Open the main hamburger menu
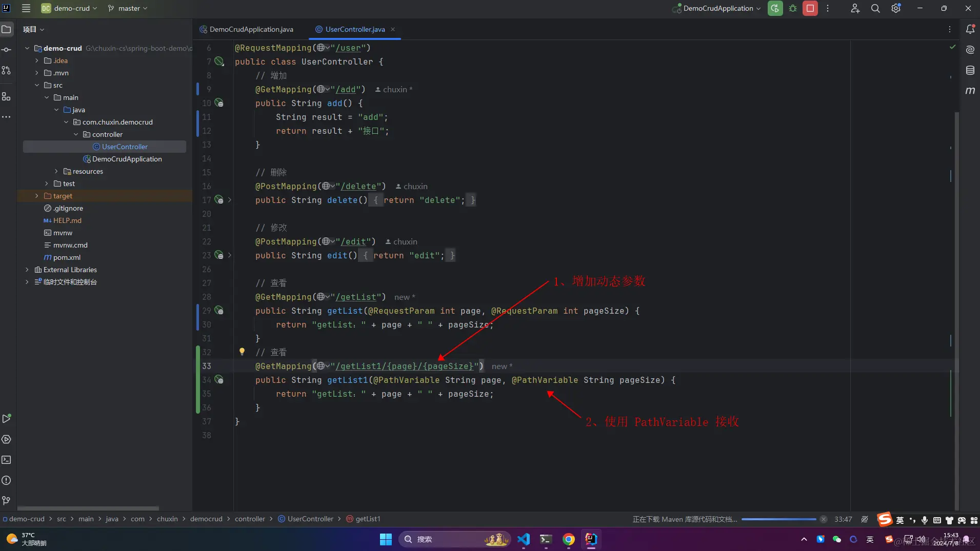 point(26,8)
